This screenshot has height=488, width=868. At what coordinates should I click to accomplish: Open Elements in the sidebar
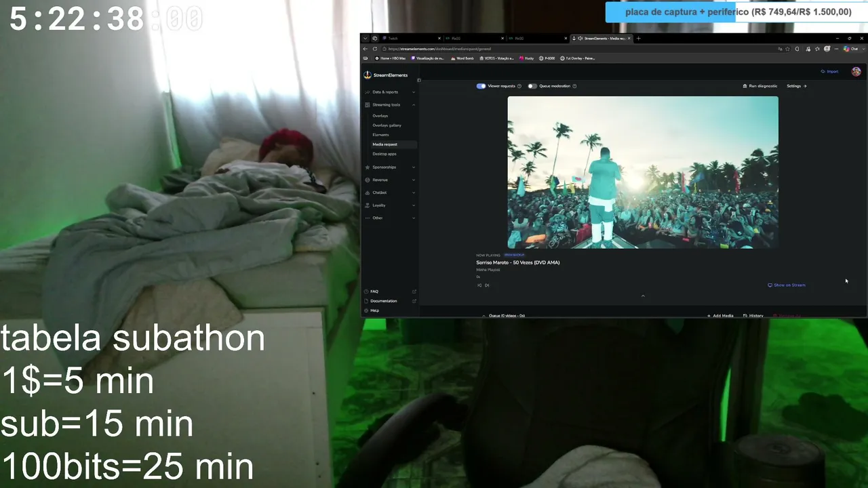point(380,135)
